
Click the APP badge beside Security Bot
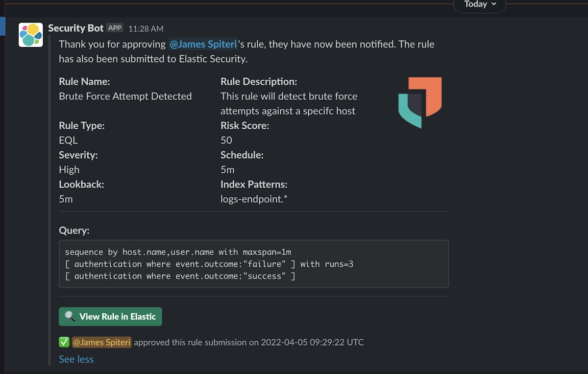coord(115,28)
